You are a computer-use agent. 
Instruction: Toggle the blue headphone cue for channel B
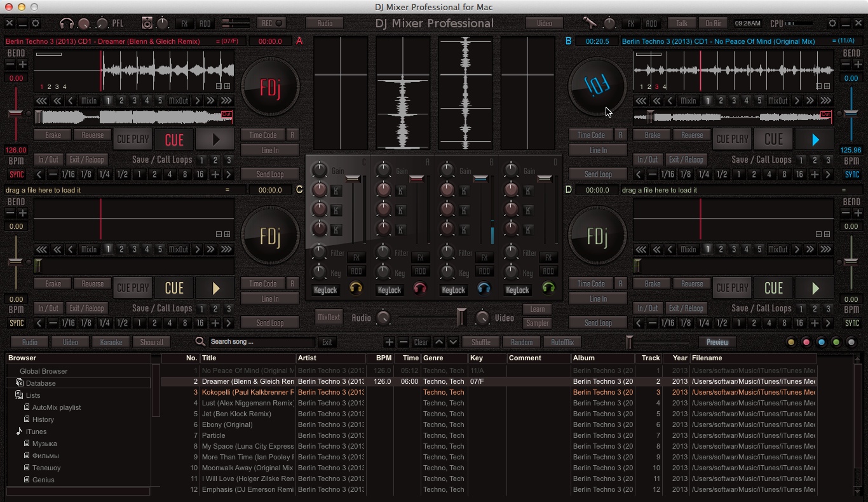point(484,289)
